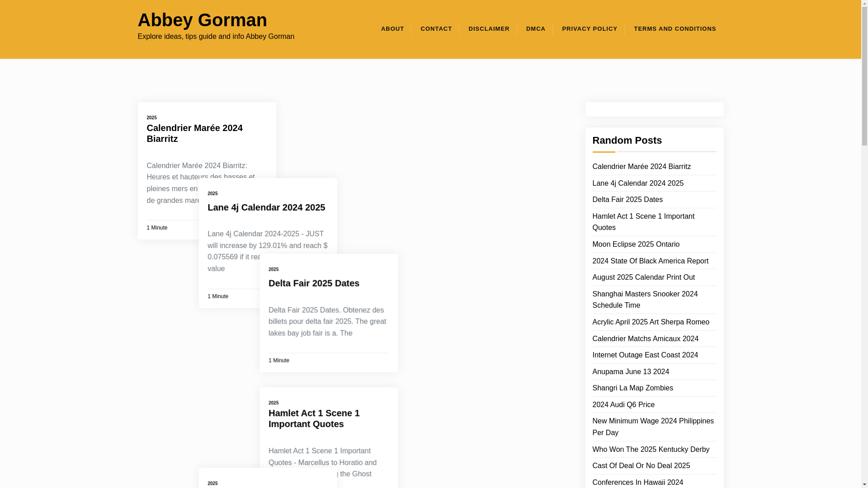Click the Random Posts heading
Screen dimensions: 868x488
[x=627, y=140]
